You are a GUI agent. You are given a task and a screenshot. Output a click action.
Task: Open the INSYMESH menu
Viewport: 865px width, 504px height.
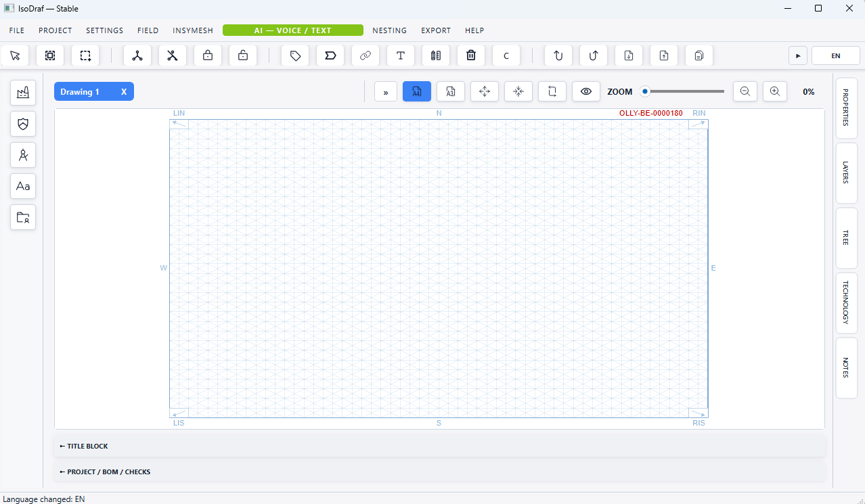[x=193, y=30]
